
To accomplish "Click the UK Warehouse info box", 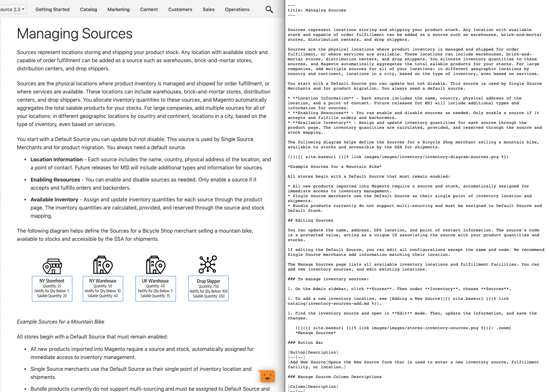I will coord(155,288).
